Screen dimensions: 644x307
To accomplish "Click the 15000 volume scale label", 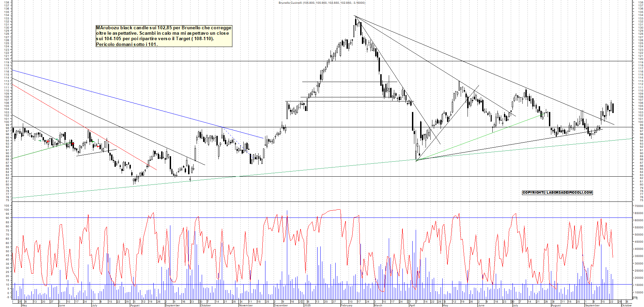I will point(639,285).
